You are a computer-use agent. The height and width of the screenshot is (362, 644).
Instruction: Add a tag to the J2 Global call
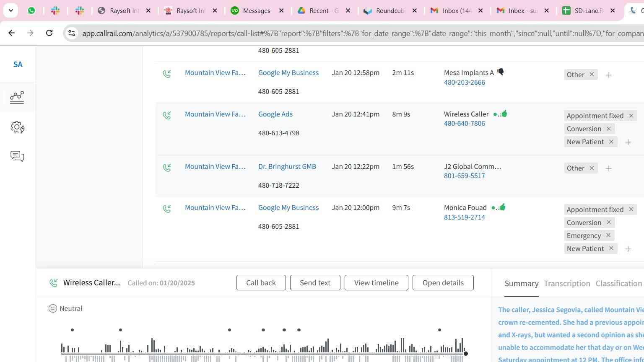[x=609, y=168]
